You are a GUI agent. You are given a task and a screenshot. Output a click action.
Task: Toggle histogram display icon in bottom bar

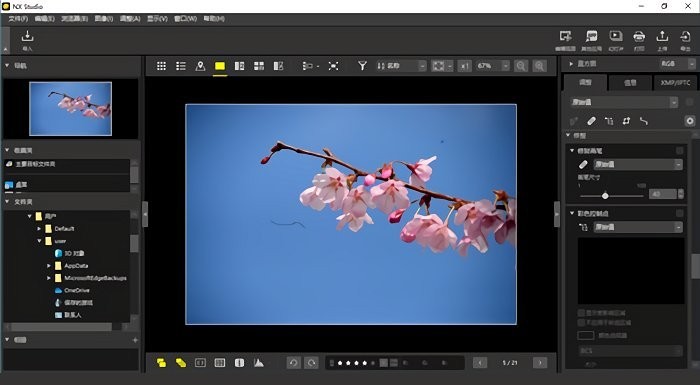click(x=258, y=363)
